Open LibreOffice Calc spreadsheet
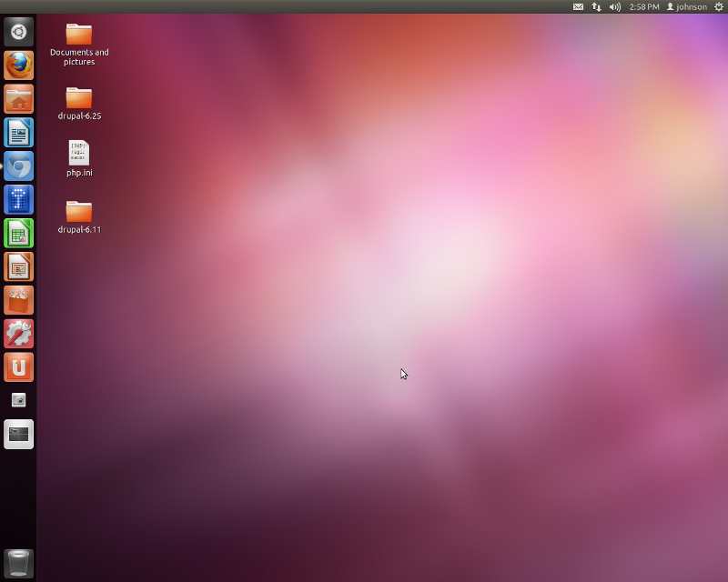Image resolution: width=728 pixels, height=582 pixels. (18, 233)
